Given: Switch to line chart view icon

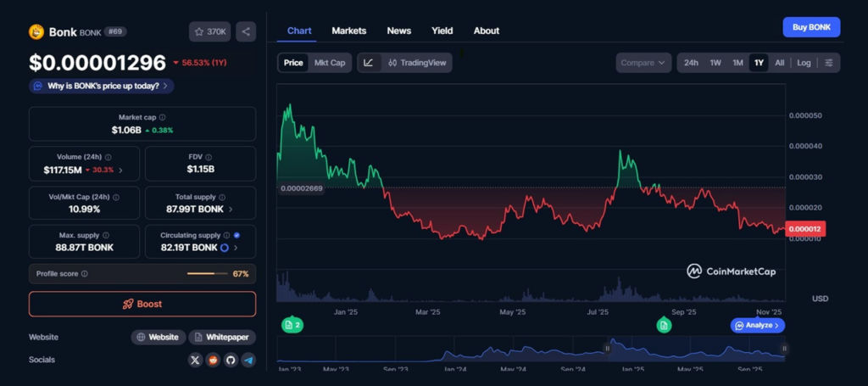Looking at the screenshot, I should coord(369,63).
